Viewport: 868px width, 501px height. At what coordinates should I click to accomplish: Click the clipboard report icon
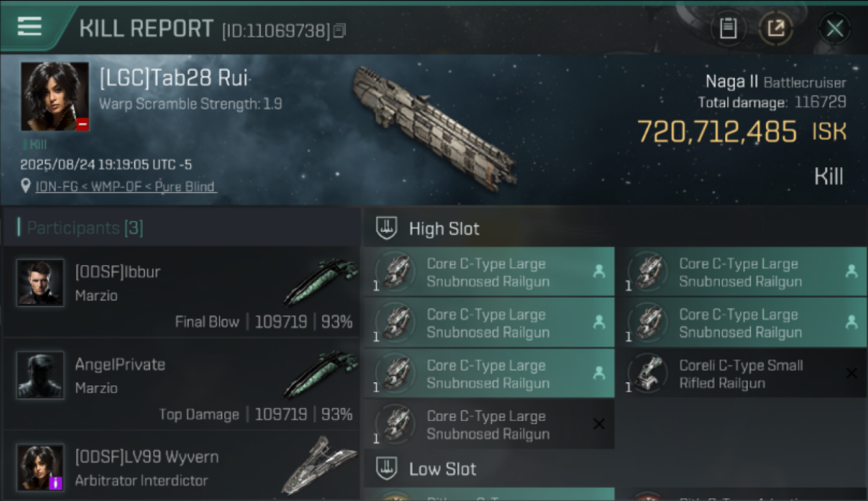tap(728, 29)
